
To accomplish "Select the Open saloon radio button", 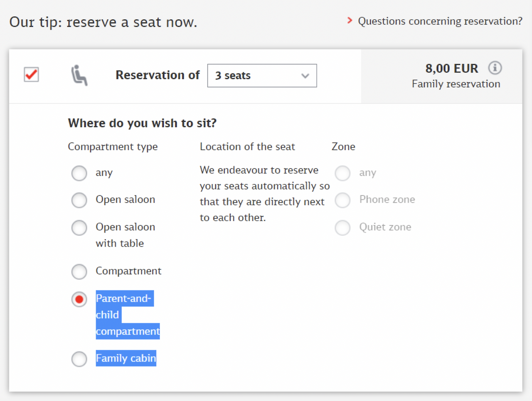I will point(79,200).
